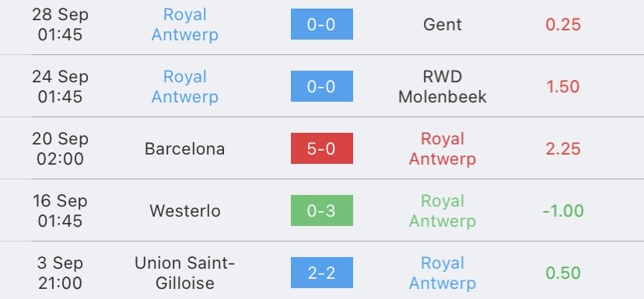Select red Royal Antwerp in the Barcelona row
The image size is (644, 299).
click(x=443, y=149)
